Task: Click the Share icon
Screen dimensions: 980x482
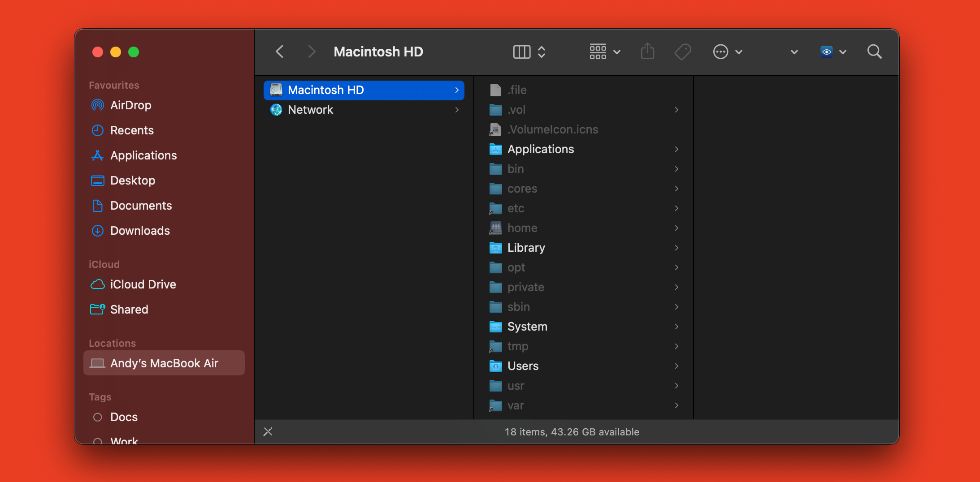Action: tap(647, 52)
